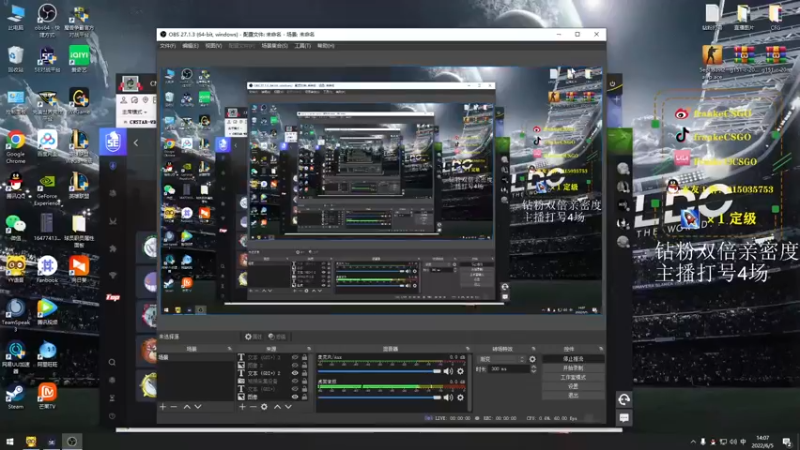Move scene up in scenes list

(x=187, y=407)
